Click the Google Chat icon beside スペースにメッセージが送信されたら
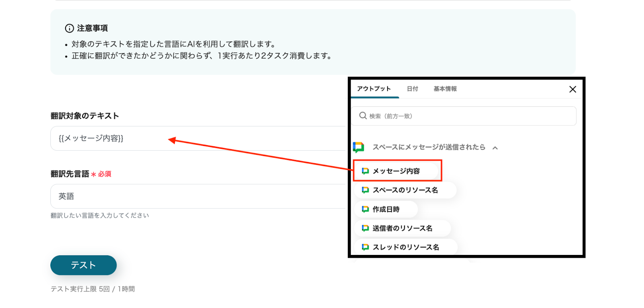 [x=359, y=147]
